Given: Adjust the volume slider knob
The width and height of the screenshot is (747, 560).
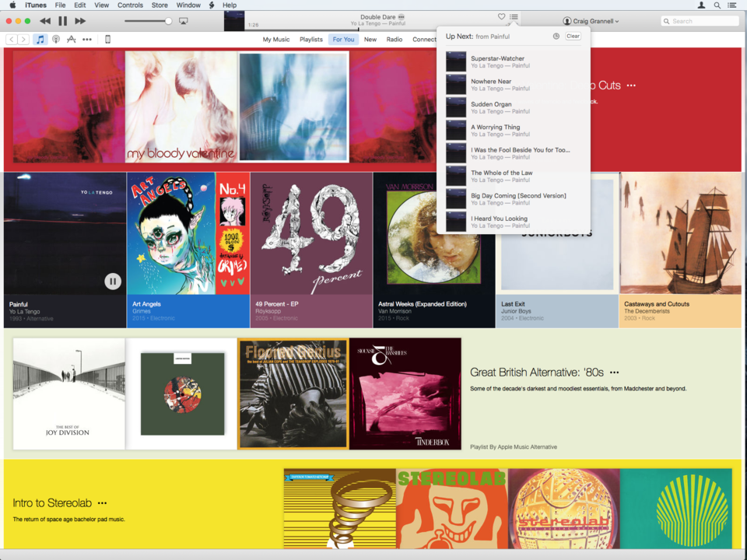Looking at the screenshot, I should click(x=168, y=21).
